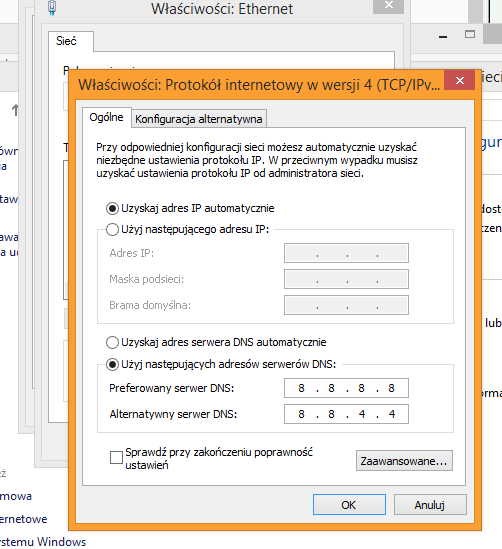Screen dimensions: 502x549
Task: Open Zaawansowane advanced settings
Action: tap(404, 461)
